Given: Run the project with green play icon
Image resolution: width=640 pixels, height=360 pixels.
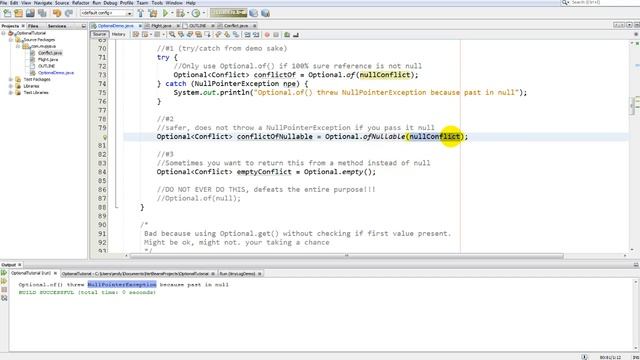Looking at the screenshot, I should (x=166, y=13).
